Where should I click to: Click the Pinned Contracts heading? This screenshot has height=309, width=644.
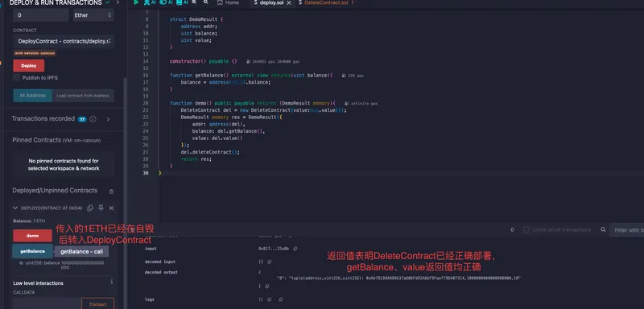[x=56, y=140]
